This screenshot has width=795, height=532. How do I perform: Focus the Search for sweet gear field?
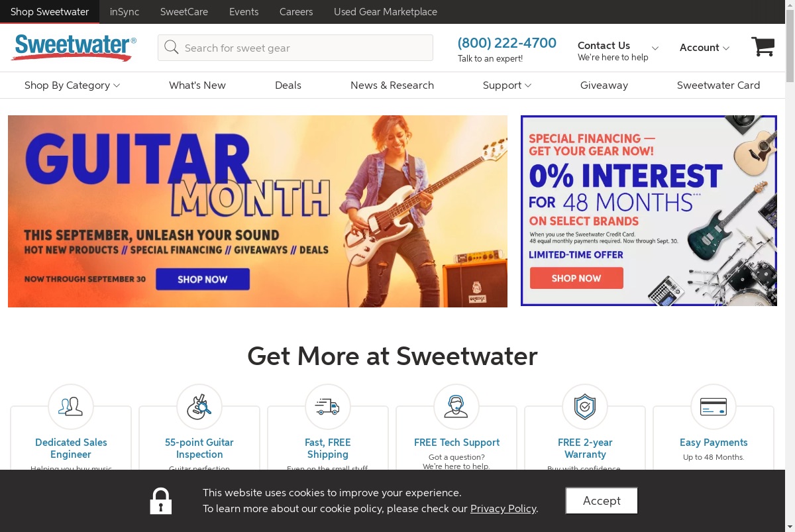click(x=295, y=48)
